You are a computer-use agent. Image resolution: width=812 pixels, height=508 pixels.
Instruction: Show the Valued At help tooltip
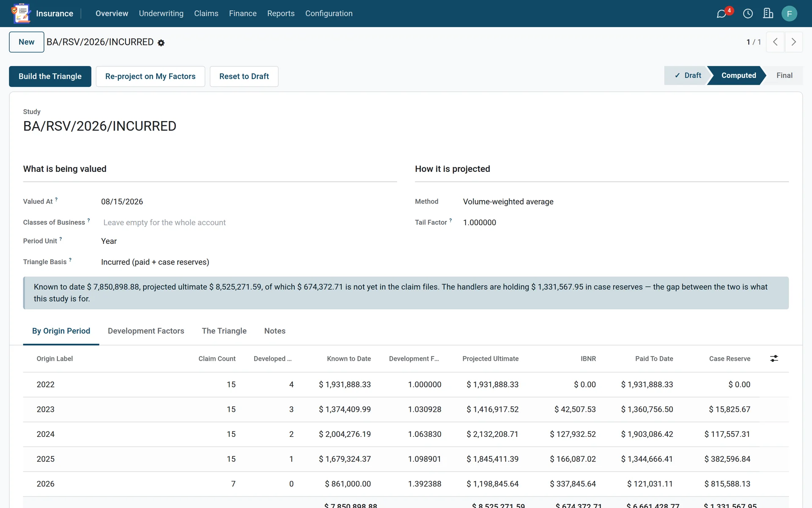[56, 199]
